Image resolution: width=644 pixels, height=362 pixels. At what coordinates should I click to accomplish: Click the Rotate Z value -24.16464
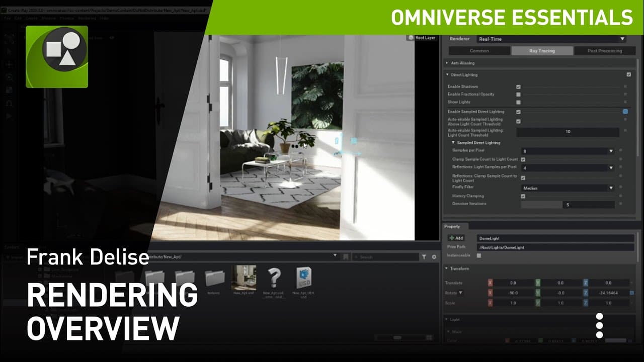coord(608,293)
